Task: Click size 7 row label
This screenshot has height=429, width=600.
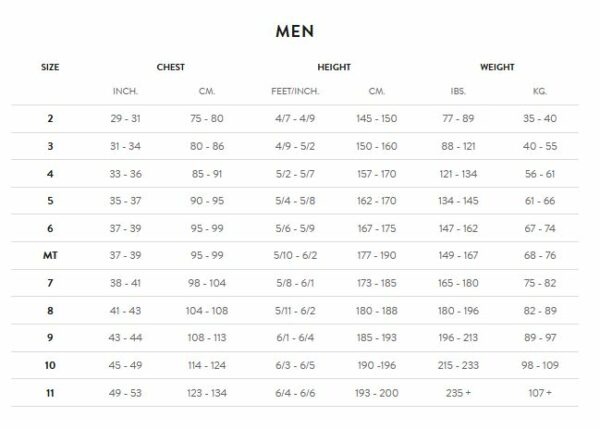Action: pyautogui.click(x=50, y=284)
